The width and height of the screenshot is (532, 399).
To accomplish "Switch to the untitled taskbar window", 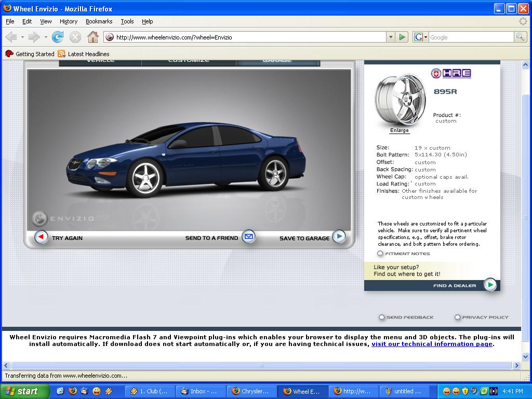I will pos(404,391).
